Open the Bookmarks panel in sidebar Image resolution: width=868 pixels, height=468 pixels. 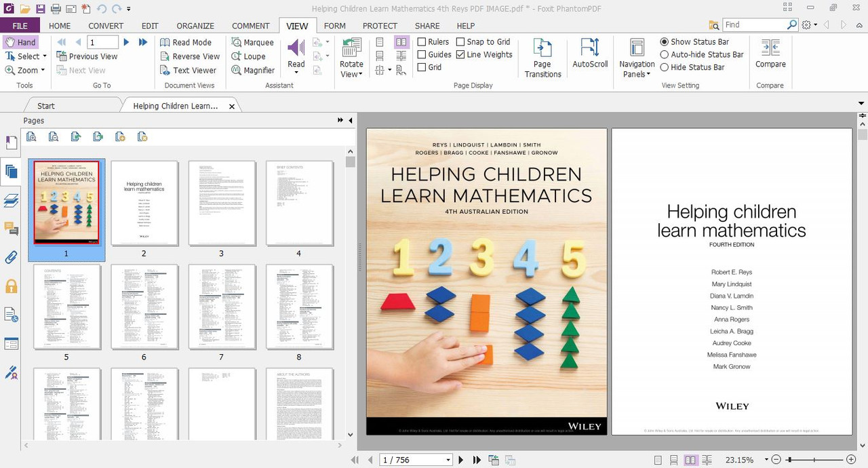click(11, 142)
